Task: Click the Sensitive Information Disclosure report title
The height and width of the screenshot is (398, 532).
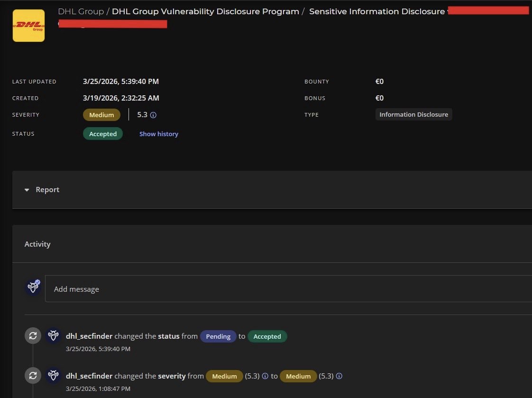Action: pyautogui.click(x=376, y=11)
